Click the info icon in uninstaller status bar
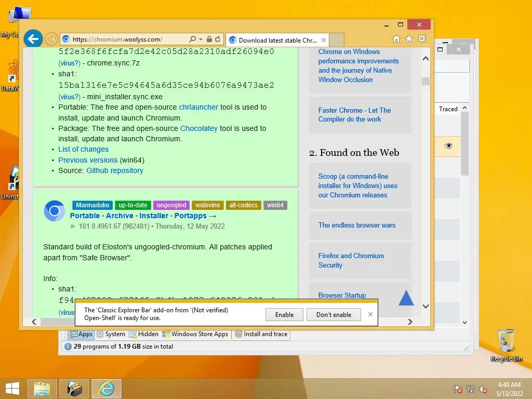 [x=68, y=347]
